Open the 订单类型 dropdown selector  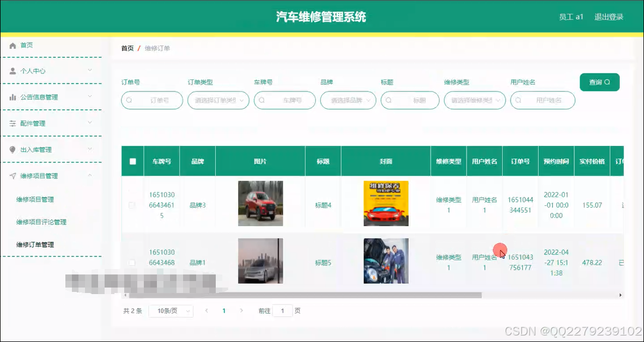tap(218, 100)
